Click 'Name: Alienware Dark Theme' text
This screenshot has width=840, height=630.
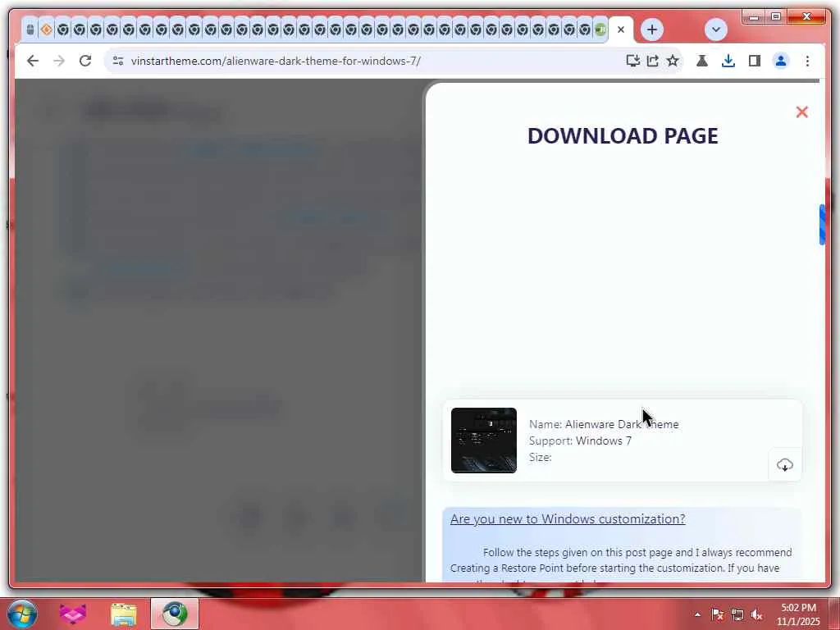[604, 424]
